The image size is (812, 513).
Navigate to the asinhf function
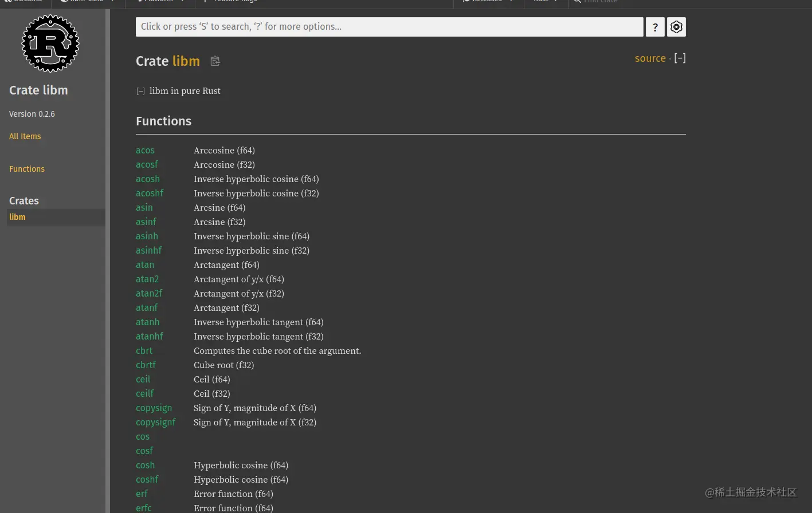pyautogui.click(x=149, y=250)
